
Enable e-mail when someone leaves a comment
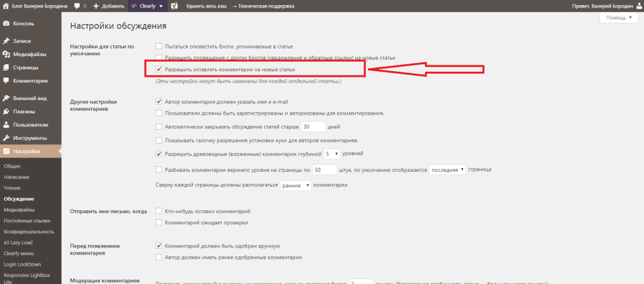tap(158, 211)
